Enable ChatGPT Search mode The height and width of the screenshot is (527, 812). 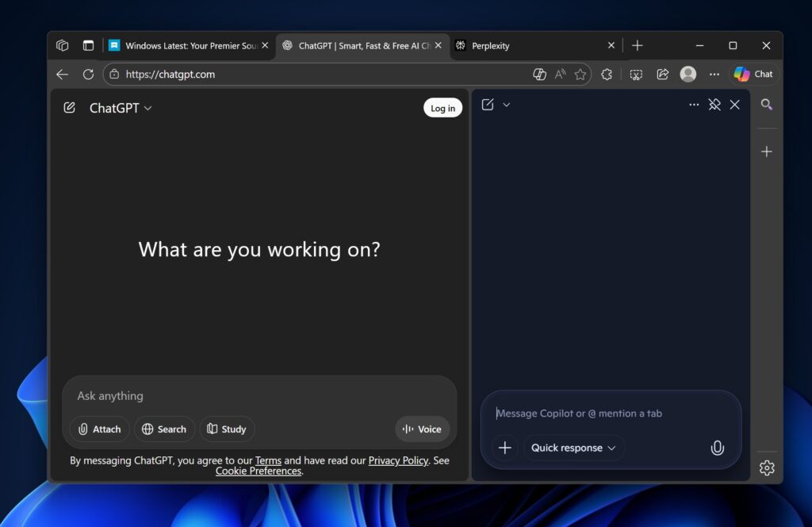coord(164,429)
